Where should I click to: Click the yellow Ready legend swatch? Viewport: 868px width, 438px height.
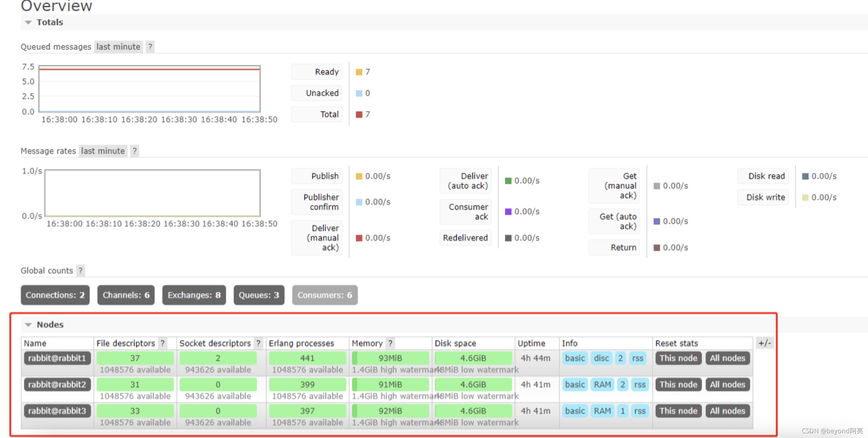359,72
